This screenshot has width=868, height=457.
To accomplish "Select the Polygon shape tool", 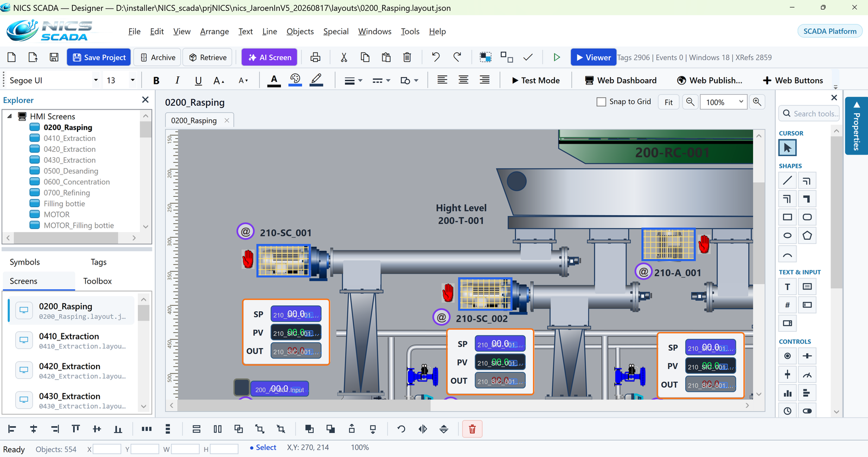I will click(807, 235).
